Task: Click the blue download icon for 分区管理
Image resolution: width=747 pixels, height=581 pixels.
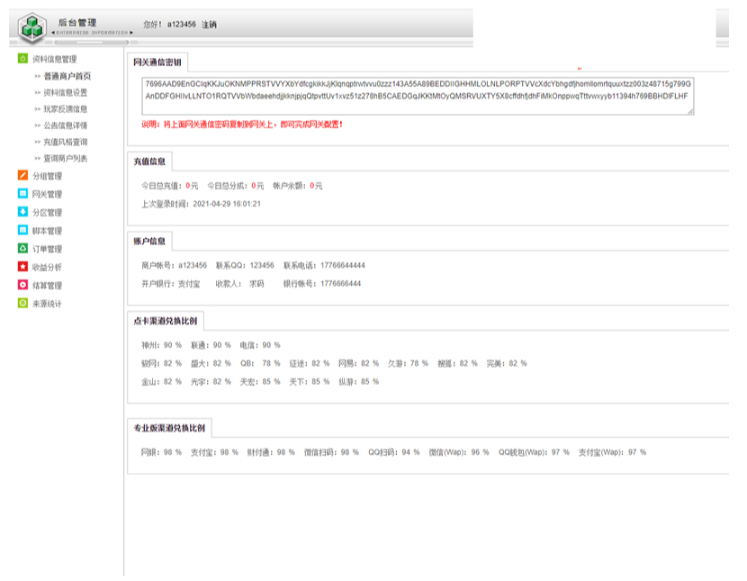Action: [x=23, y=212]
